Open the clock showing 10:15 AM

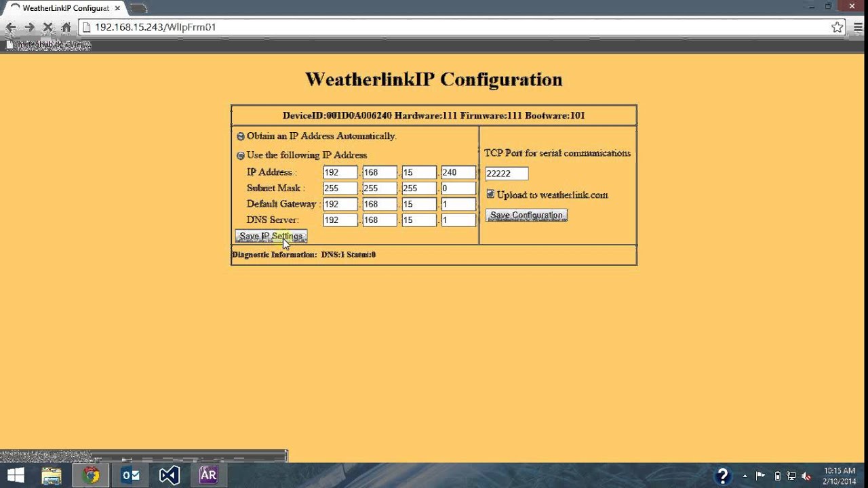[840, 476]
